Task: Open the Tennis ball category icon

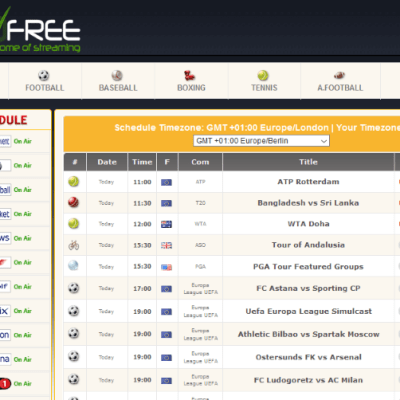Action: [263, 76]
